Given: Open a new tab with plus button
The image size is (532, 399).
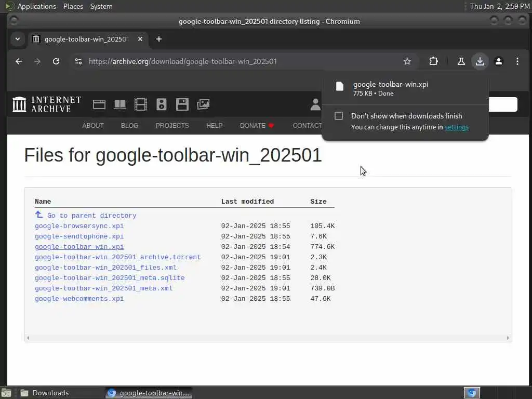Looking at the screenshot, I should [159, 39].
